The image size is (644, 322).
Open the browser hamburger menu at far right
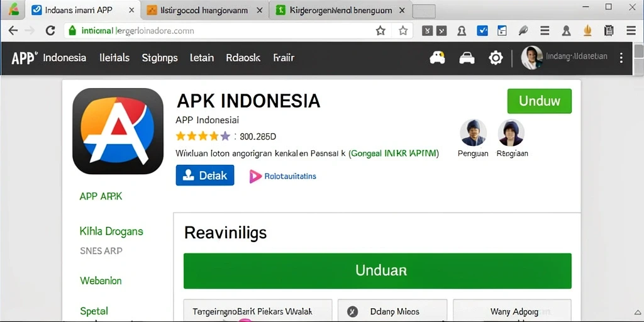(x=631, y=30)
